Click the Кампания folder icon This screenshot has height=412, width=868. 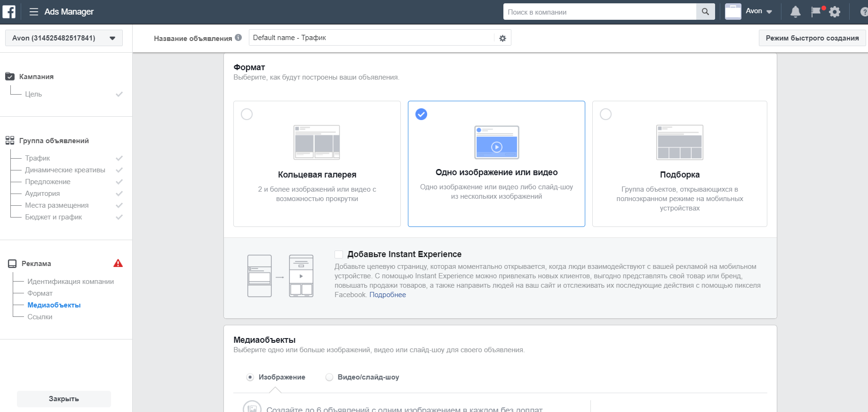(10, 76)
